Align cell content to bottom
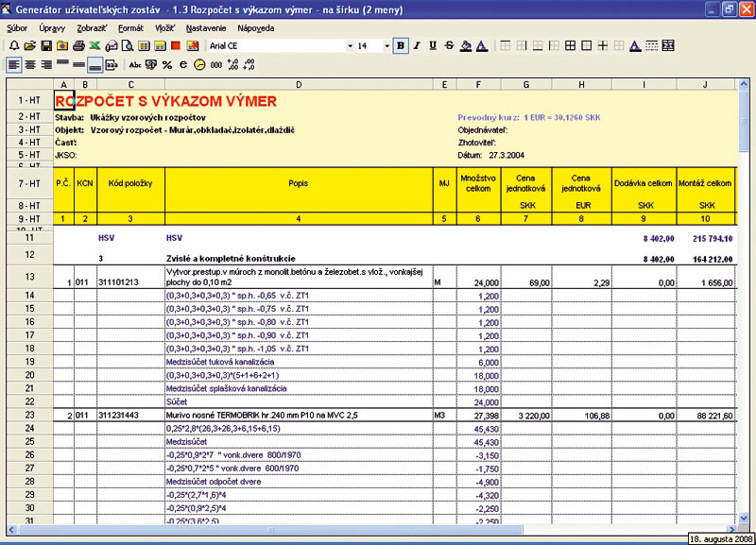756x545 pixels. [x=95, y=64]
